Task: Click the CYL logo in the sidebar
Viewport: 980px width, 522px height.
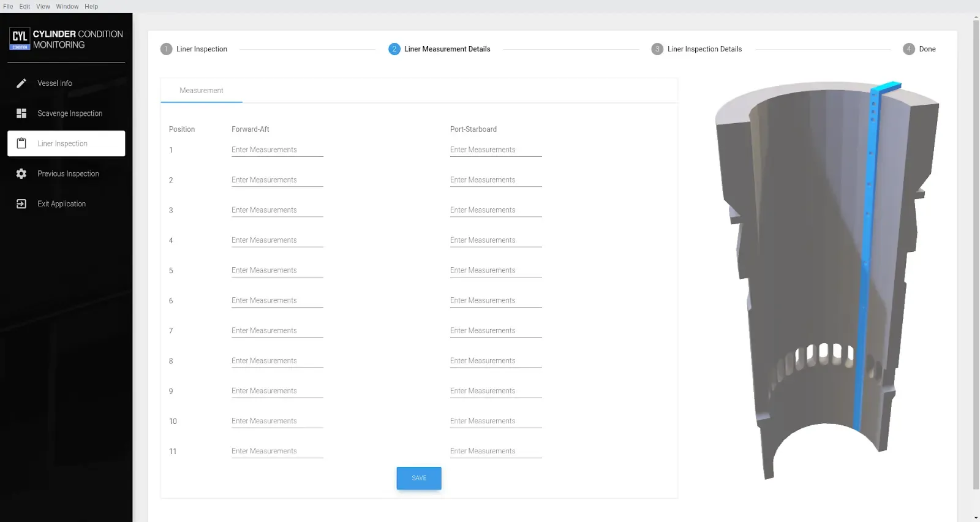Action: tap(20, 38)
